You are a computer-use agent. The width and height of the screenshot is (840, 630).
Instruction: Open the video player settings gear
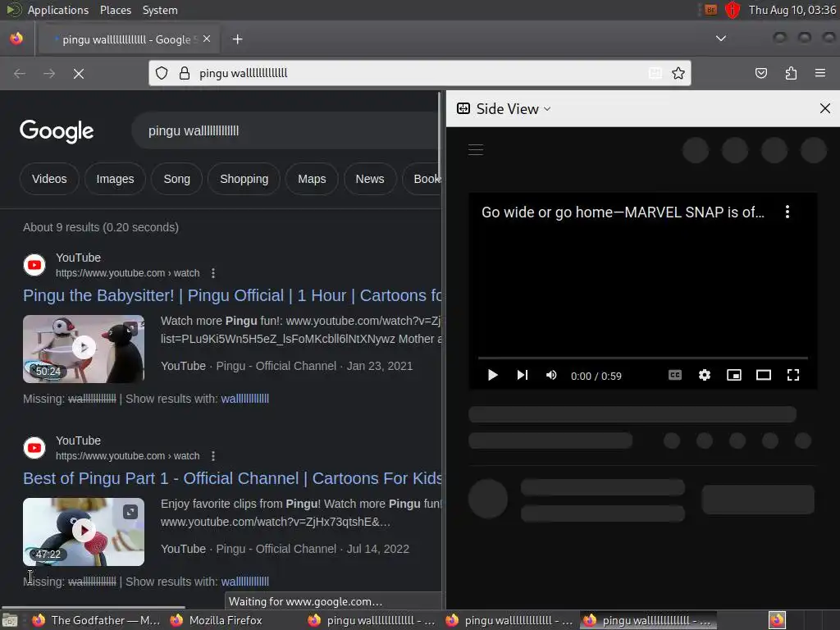pos(705,375)
